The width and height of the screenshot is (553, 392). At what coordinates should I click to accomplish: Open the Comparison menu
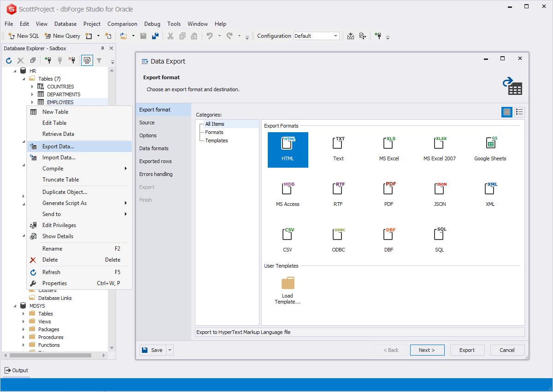click(122, 24)
